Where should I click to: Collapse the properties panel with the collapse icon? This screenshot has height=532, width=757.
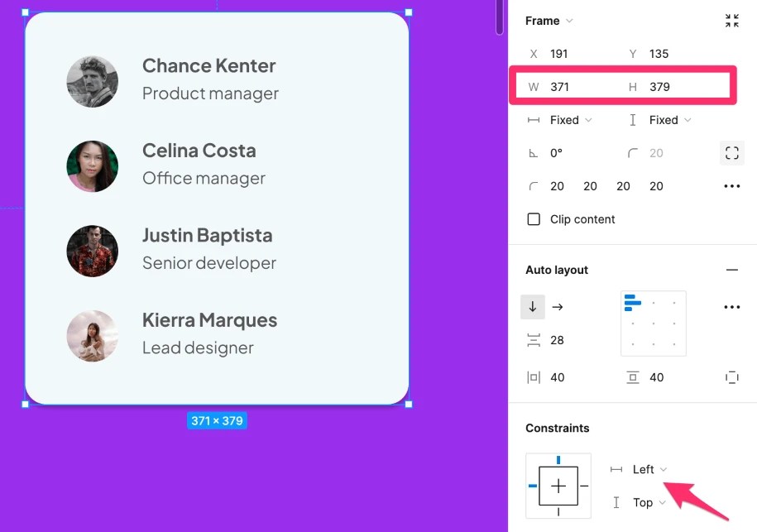click(731, 20)
